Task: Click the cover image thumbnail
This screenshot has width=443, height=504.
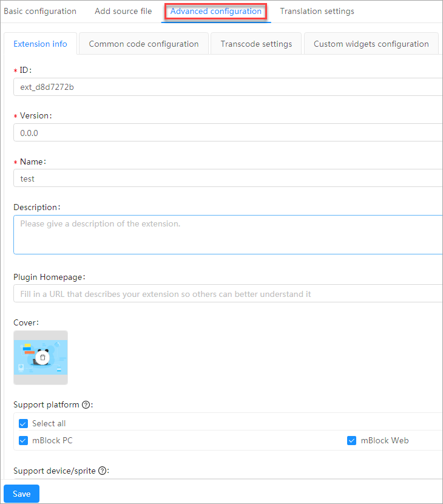Action: (x=41, y=358)
